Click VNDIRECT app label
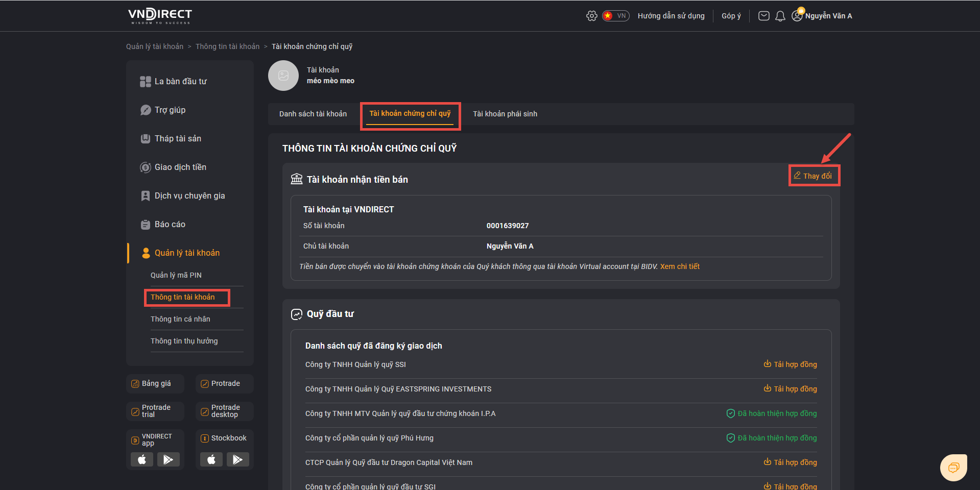 157,440
